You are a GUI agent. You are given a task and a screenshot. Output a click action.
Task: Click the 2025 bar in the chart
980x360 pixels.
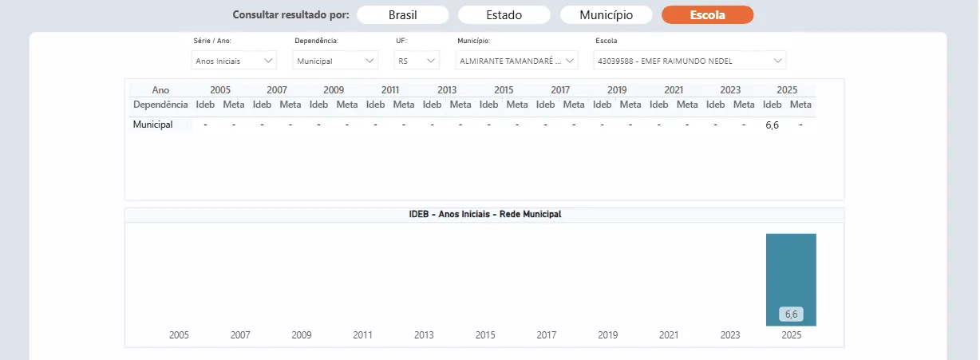(791, 279)
